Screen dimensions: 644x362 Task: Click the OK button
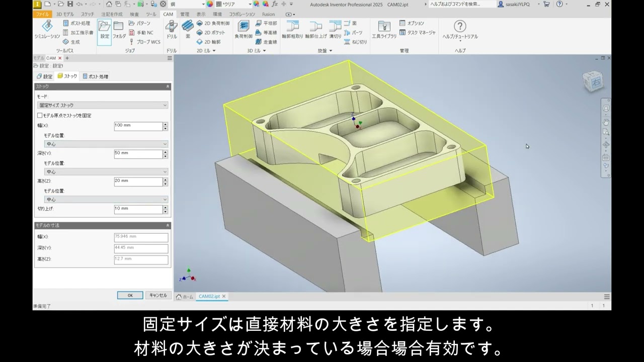[x=130, y=296]
